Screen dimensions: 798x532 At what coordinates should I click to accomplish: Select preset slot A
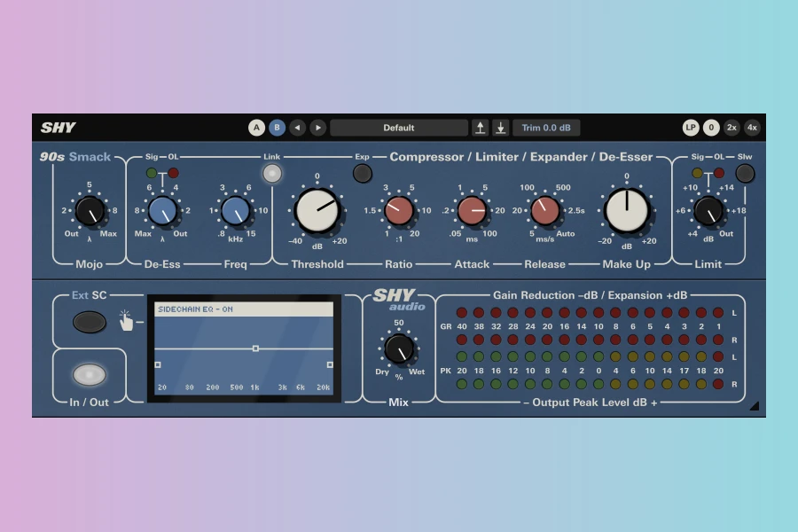coord(256,128)
